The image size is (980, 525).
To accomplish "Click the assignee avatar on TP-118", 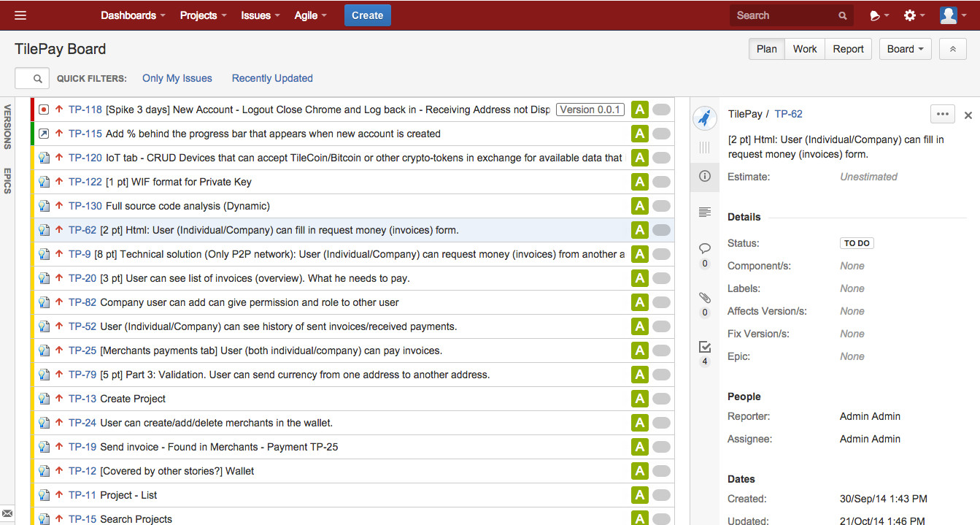I will (x=640, y=110).
